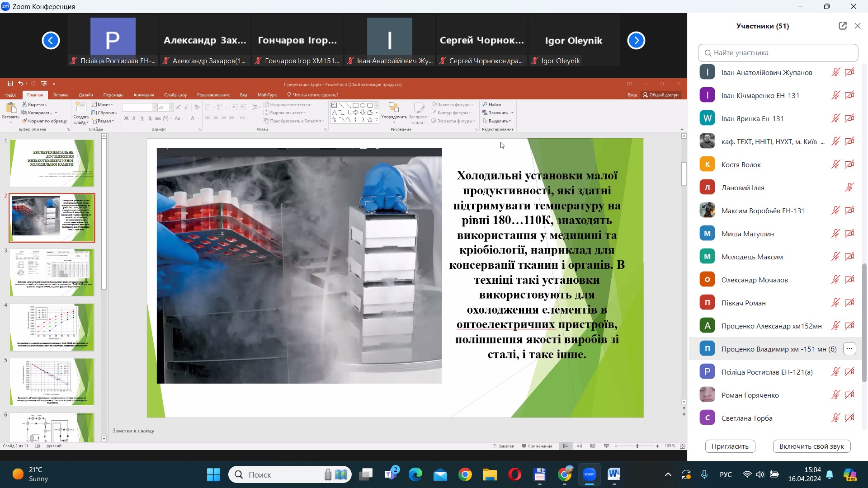Toggle the Примечания comments button
The width and height of the screenshot is (868, 488).
[x=537, y=446]
